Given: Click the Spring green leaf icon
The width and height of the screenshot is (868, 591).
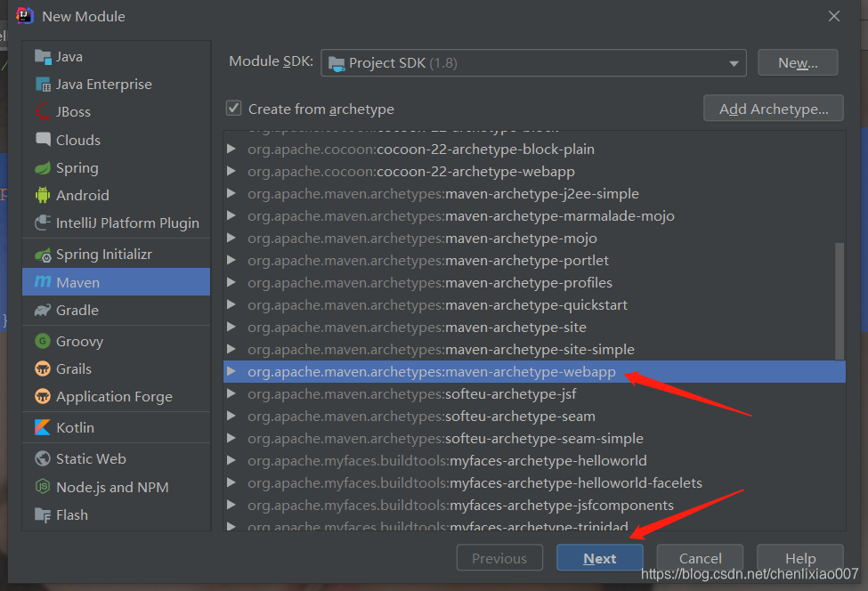Looking at the screenshot, I should (43, 167).
